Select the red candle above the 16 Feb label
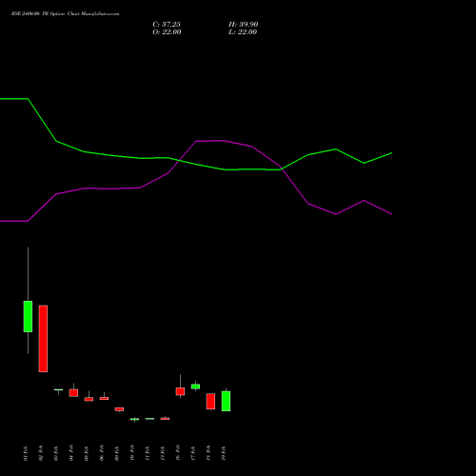 coord(180,391)
